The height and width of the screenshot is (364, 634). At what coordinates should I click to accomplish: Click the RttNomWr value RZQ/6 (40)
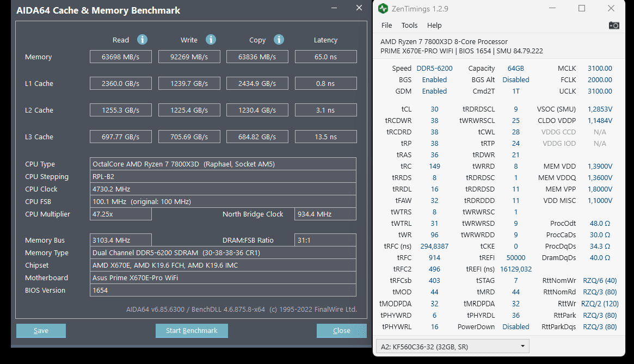tap(600, 281)
